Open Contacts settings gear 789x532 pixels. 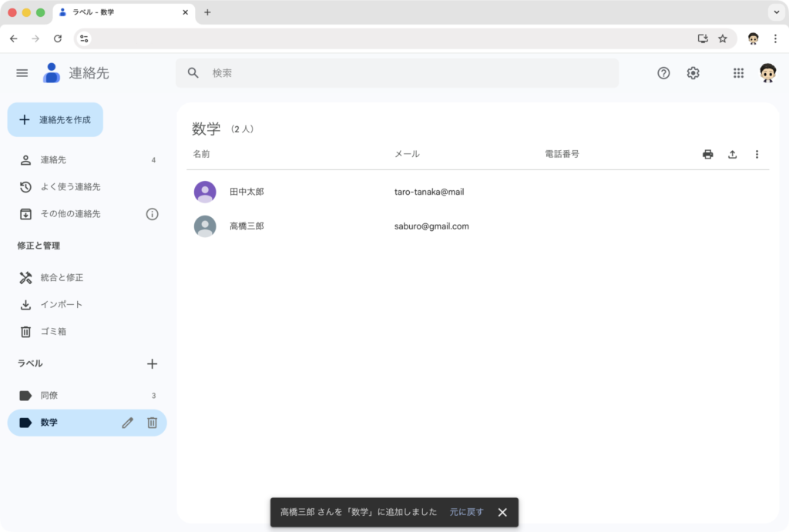tap(693, 73)
